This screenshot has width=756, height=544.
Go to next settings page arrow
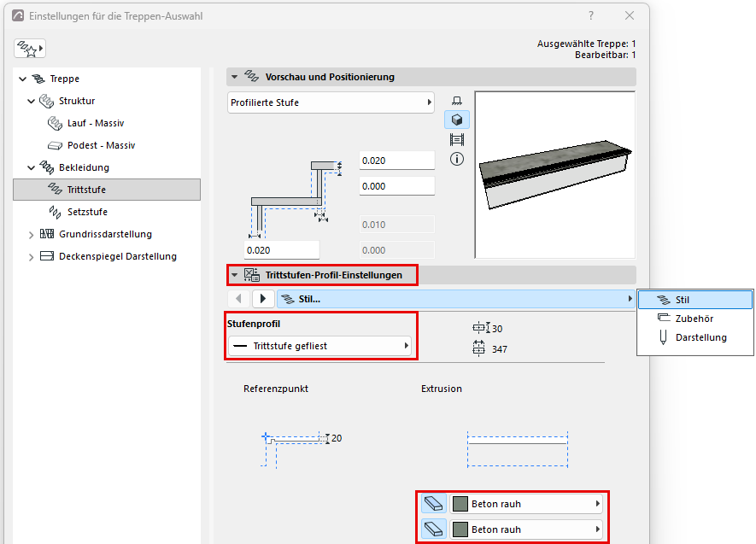pos(263,299)
